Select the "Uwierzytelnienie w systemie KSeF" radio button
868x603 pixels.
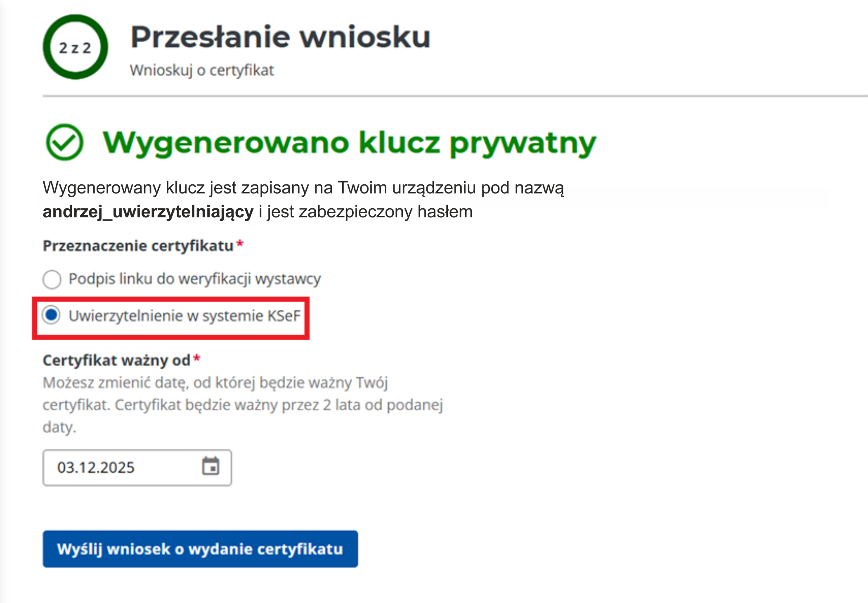(x=52, y=316)
